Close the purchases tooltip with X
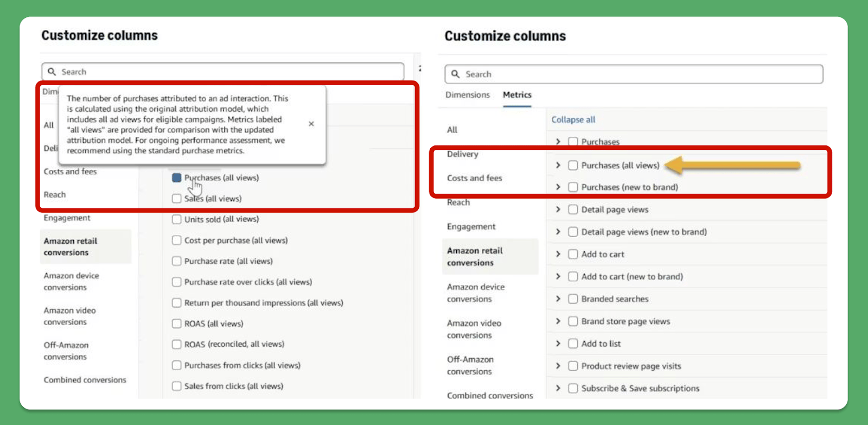 311,124
